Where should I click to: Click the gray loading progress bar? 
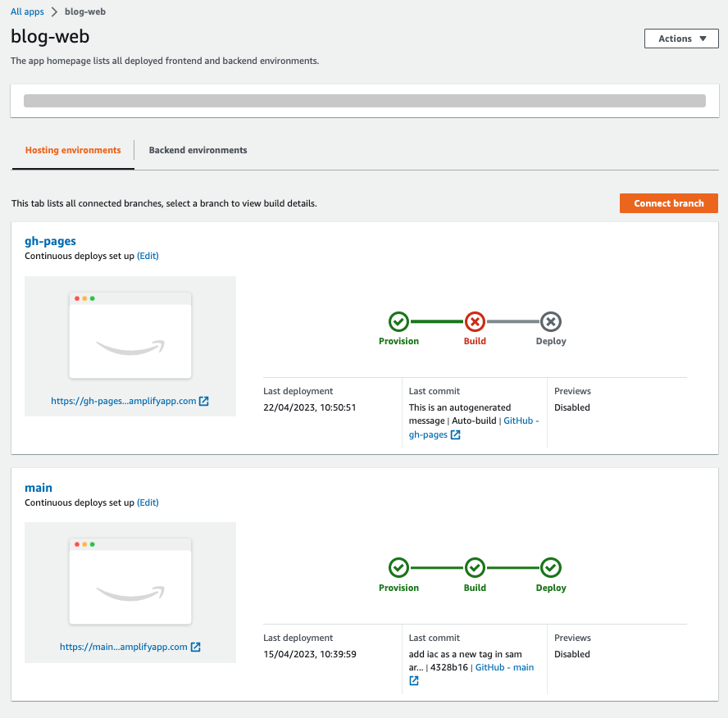point(365,101)
